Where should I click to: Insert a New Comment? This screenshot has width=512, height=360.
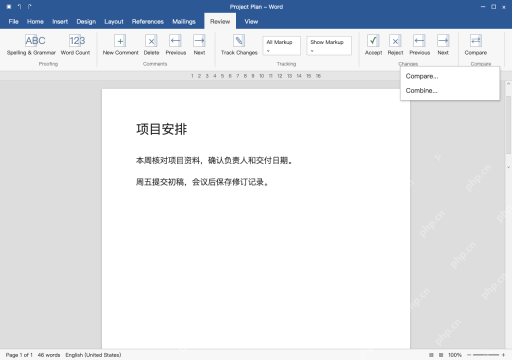(120, 45)
